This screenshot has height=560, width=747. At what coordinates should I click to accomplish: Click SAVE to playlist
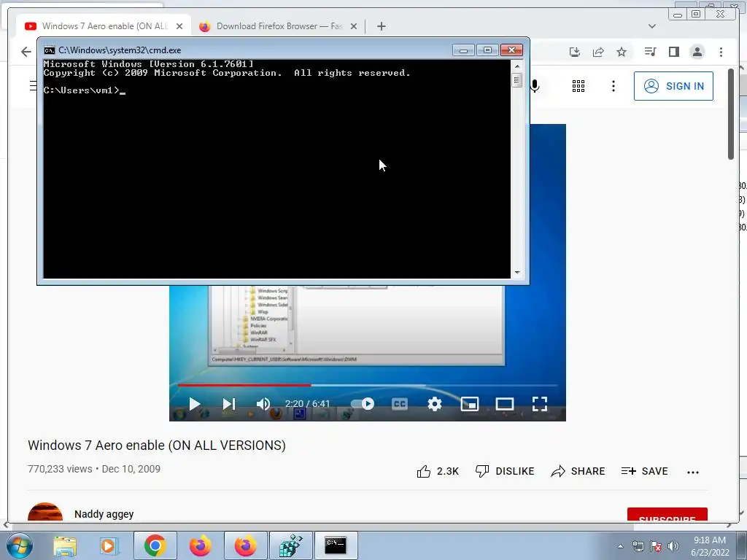tap(645, 472)
